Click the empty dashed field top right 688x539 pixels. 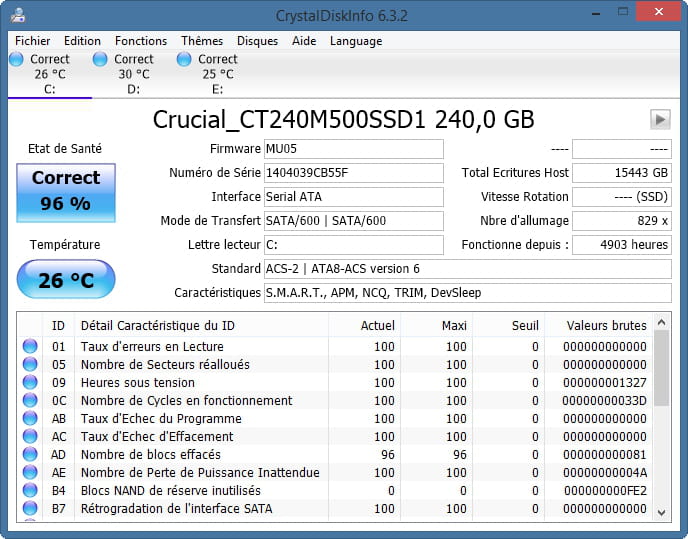pyautogui.click(x=622, y=149)
